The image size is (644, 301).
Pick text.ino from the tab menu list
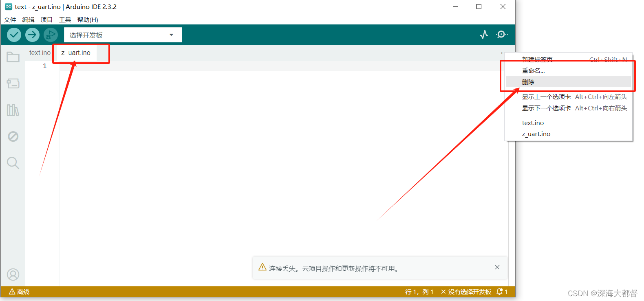coord(569,123)
